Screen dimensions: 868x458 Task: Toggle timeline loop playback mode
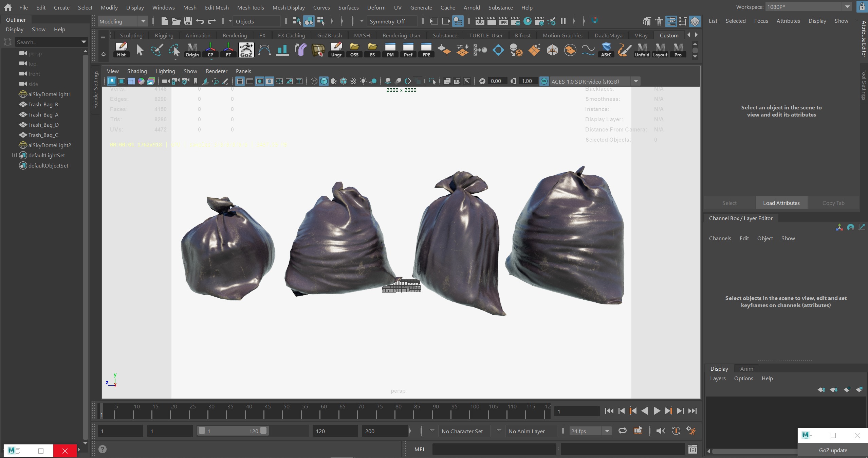point(623,431)
